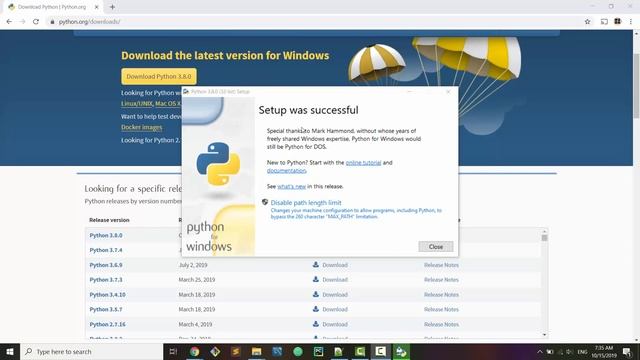
Task: Click the Type here to search box
Action: pyautogui.click(x=91, y=351)
